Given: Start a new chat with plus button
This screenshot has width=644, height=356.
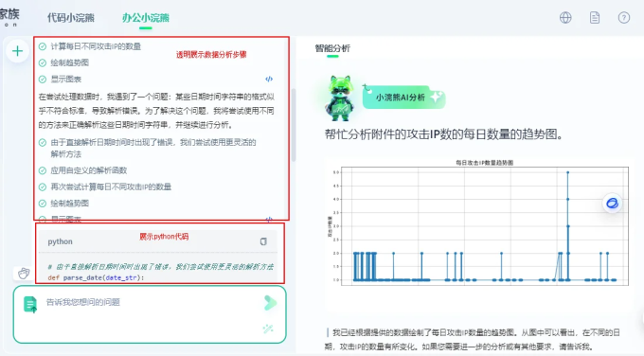Looking at the screenshot, I should coord(17,51).
